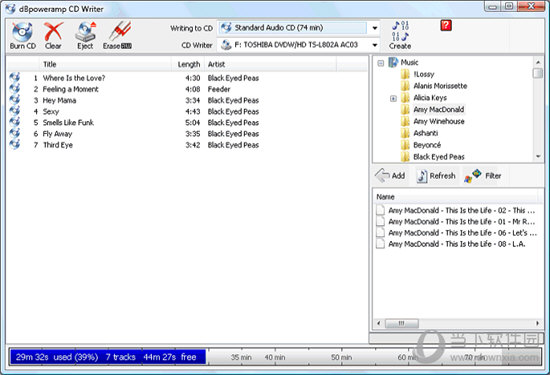Click the Erase RW icon

pos(119,32)
